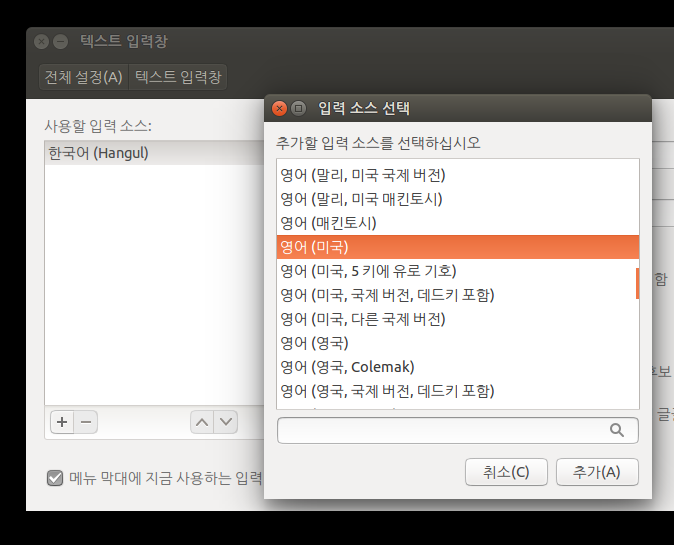This screenshot has width=674, height=545.
Task: Select 영어 (미국, 다른 국제 버전)
Action: [x=458, y=319]
